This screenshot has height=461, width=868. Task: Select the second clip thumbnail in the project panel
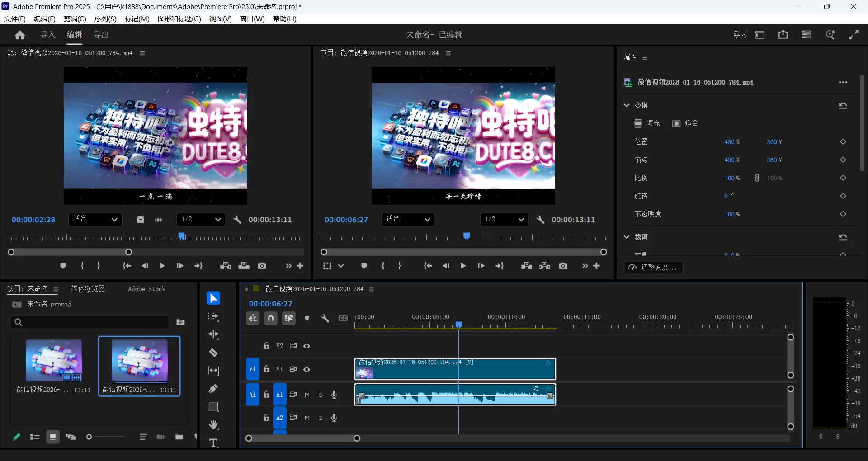[x=139, y=362]
